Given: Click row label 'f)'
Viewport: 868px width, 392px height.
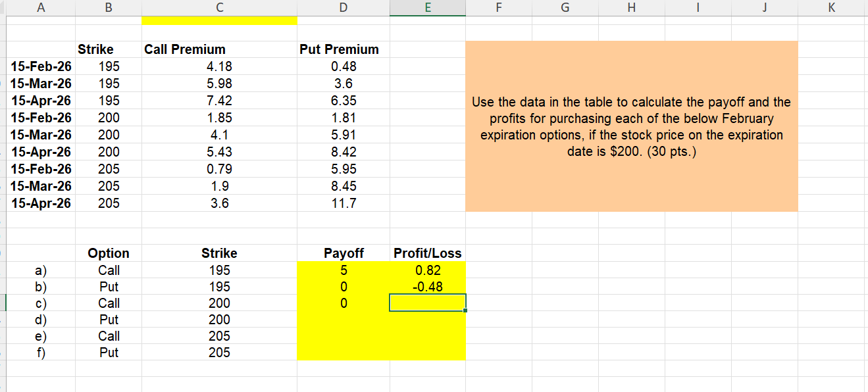Looking at the screenshot, I should click(41, 352).
